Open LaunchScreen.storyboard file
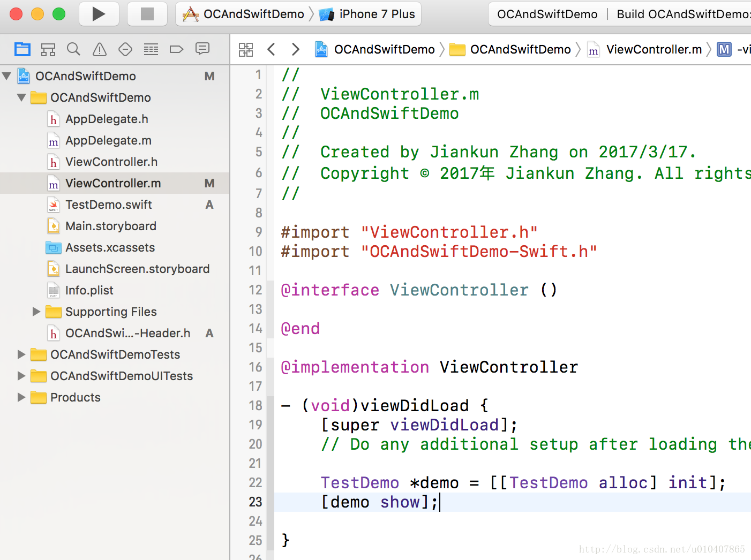Image resolution: width=751 pixels, height=560 pixels. click(115, 269)
